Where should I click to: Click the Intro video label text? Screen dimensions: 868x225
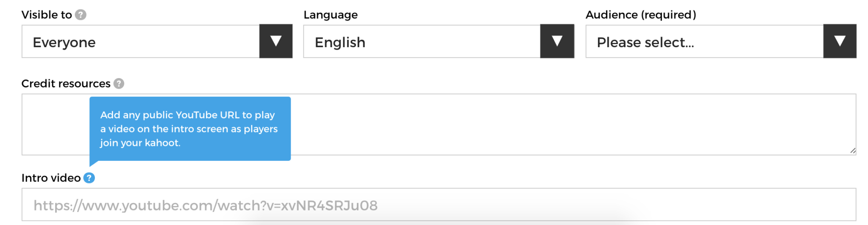point(51,178)
